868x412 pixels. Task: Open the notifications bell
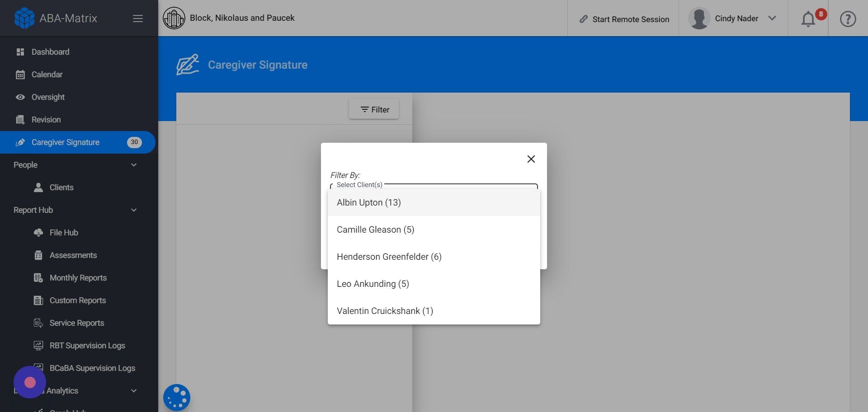[x=808, y=19]
